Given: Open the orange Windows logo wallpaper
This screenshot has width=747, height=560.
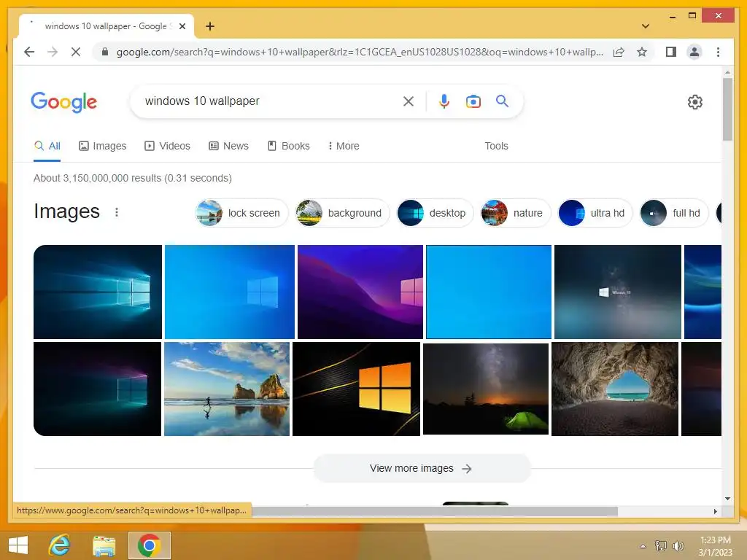Looking at the screenshot, I should 356,389.
